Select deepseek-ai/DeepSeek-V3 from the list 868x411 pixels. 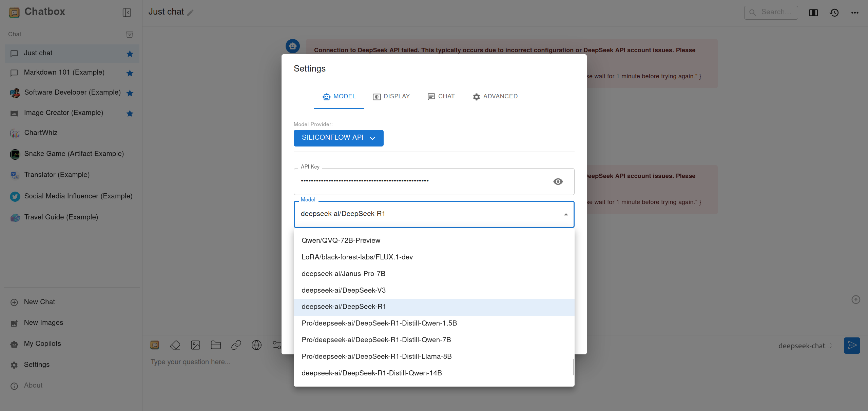(x=343, y=290)
